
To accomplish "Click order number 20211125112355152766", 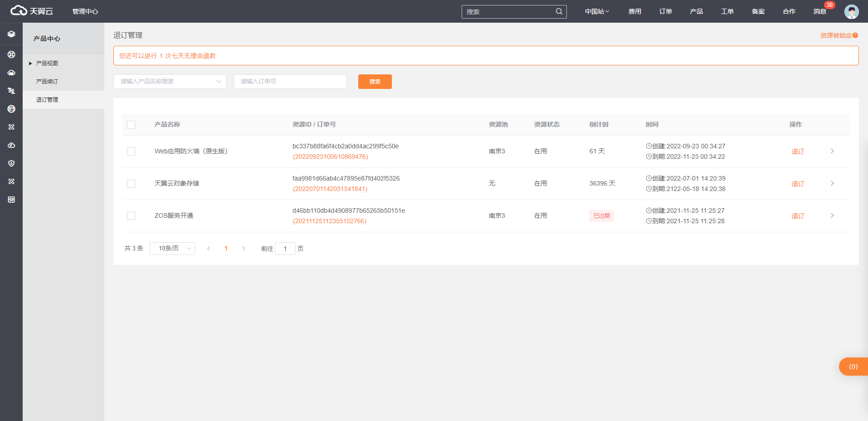I will coord(330,221).
